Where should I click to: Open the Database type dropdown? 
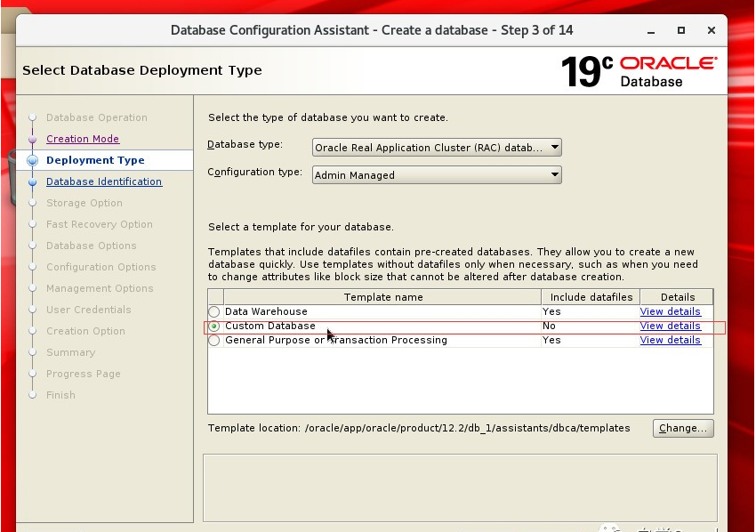click(437, 148)
